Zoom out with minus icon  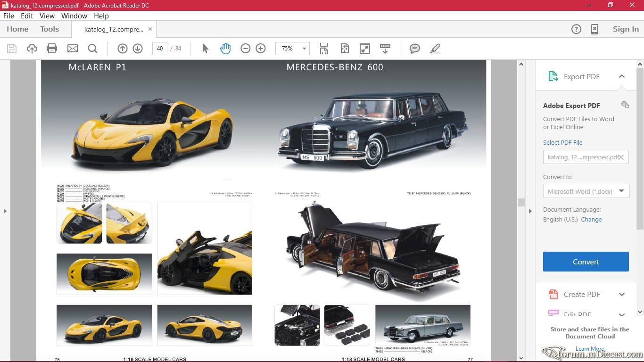pos(245,49)
